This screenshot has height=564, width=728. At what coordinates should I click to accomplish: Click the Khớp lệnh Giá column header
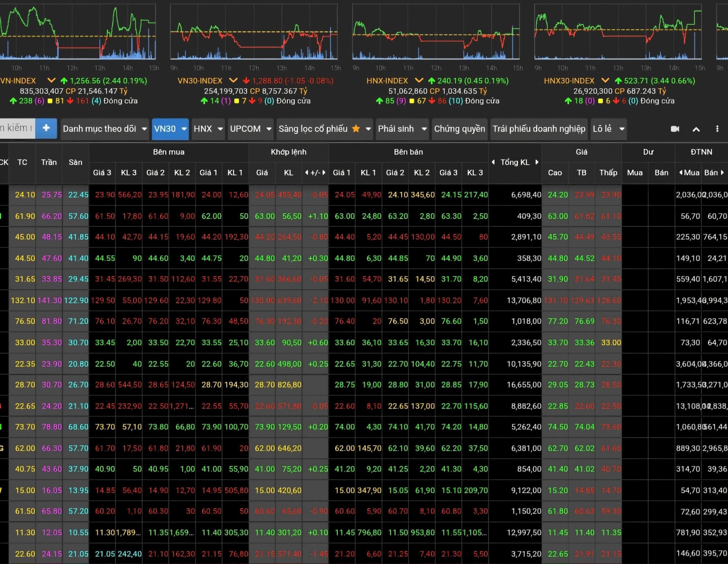(262, 172)
